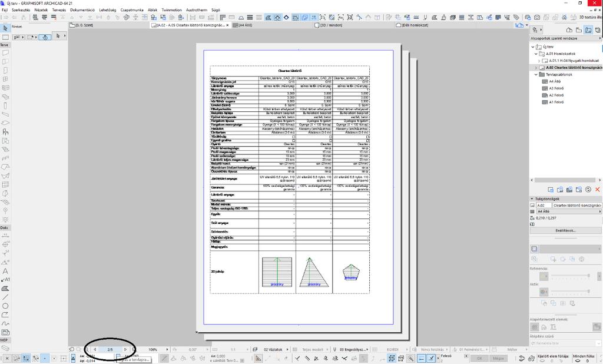603x364 pixels.
Task: Show Project Map in Navigator
Action: pyautogui.click(x=569, y=29)
